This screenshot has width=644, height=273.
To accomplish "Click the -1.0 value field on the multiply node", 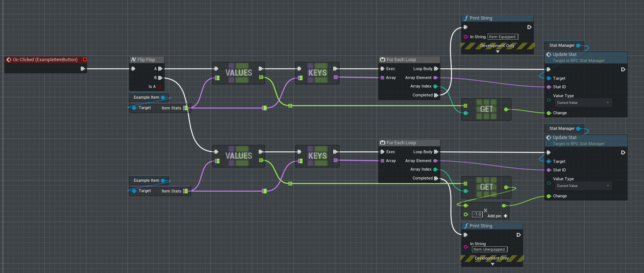I will 477,214.
